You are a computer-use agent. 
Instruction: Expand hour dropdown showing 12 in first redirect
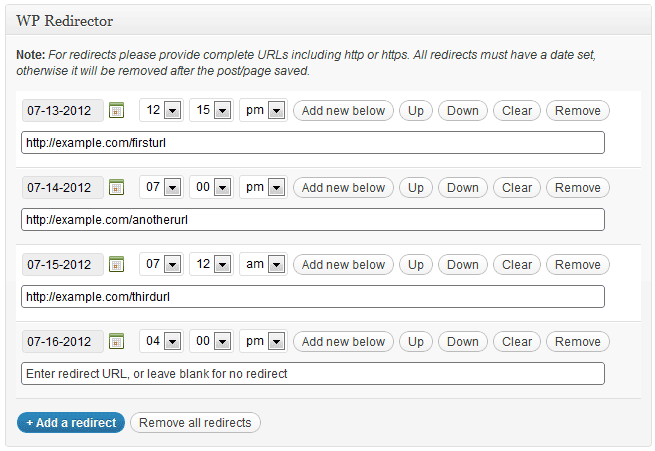tap(161, 110)
